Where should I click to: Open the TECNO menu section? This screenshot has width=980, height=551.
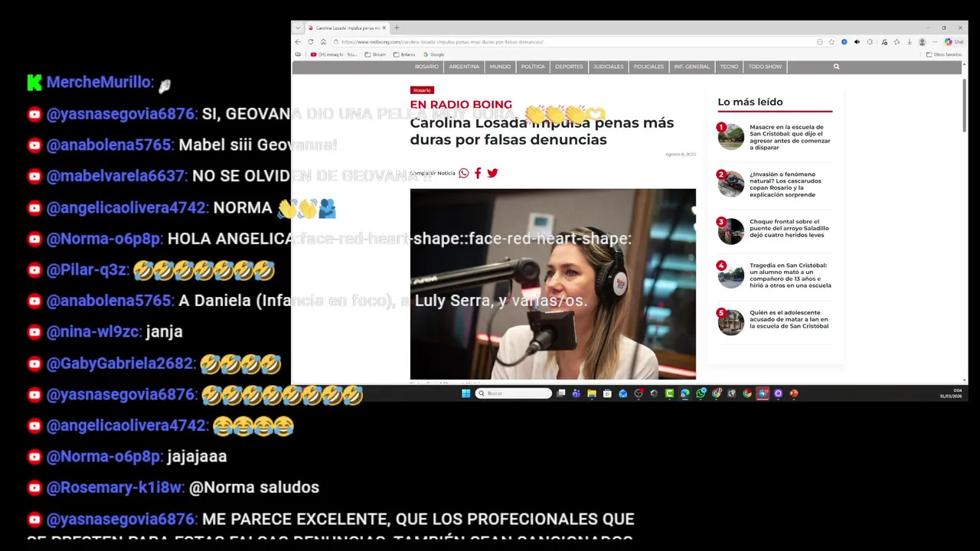pyautogui.click(x=729, y=67)
